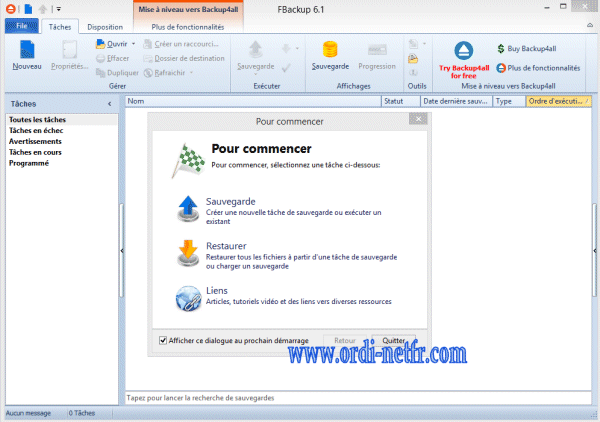The height and width of the screenshot is (422, 600).
Task: Collapse the ribbon with the chevron
Action: [590, 25]
